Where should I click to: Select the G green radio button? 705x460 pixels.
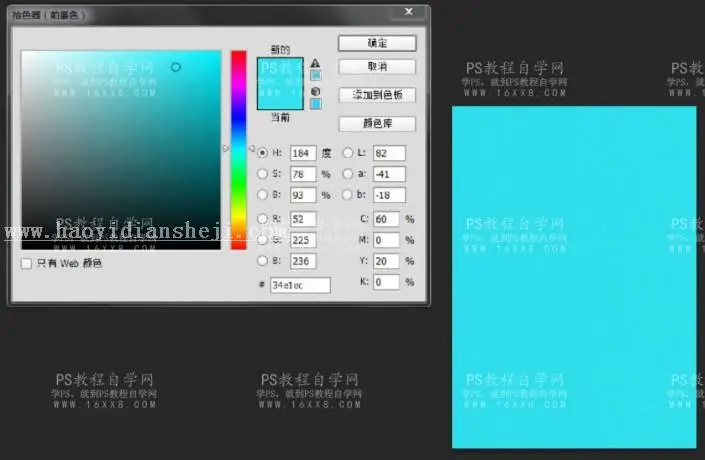click(262, 240)
